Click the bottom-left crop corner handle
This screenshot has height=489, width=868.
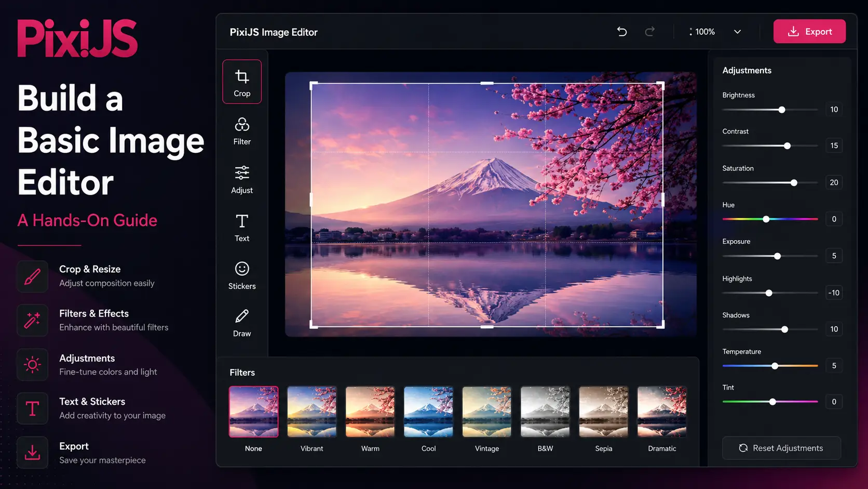click(313, 325)
